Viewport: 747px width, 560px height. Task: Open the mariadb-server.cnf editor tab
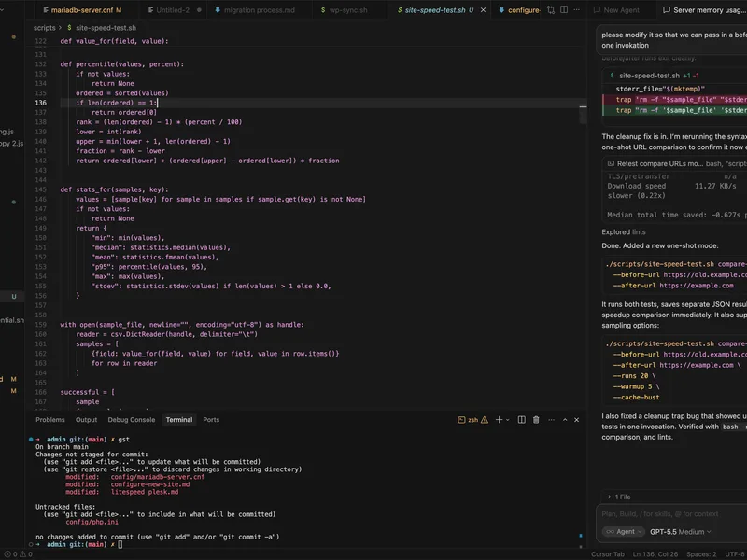pos(82,10)
